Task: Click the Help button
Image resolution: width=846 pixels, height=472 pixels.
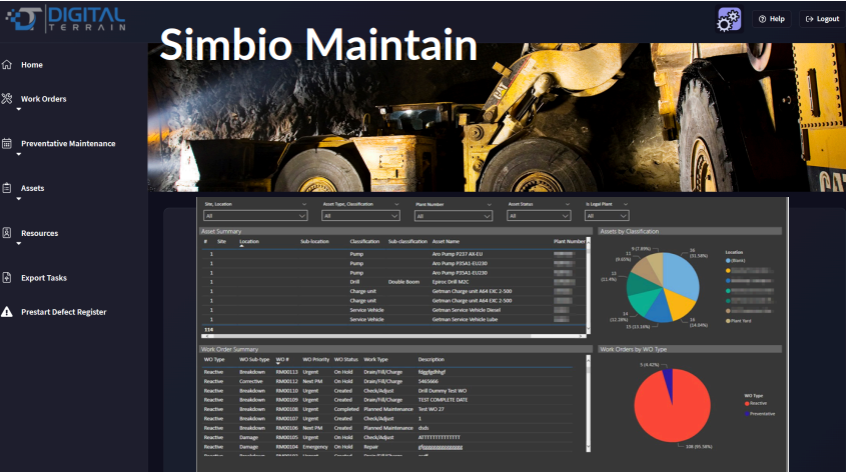Action: pos(770,19)
